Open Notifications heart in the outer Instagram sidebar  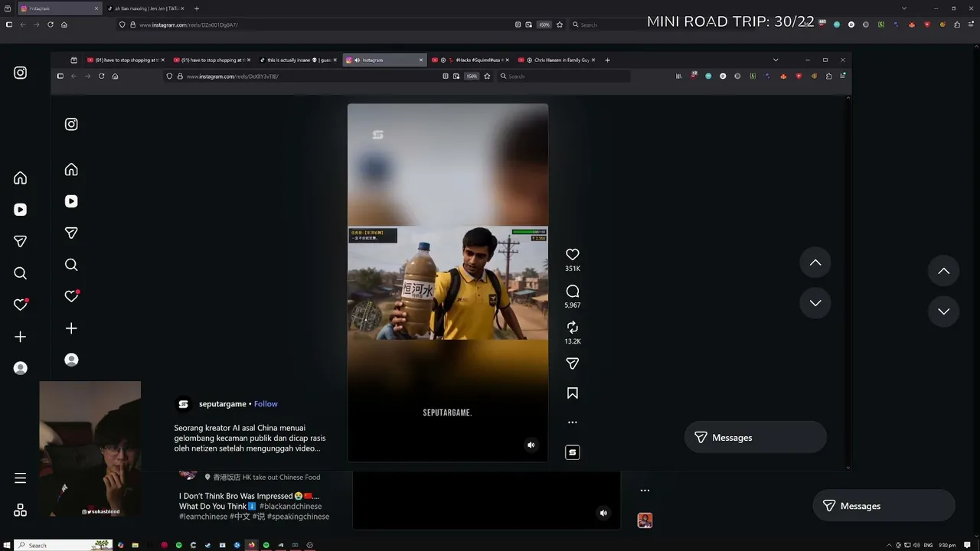[x=21, y=305]
